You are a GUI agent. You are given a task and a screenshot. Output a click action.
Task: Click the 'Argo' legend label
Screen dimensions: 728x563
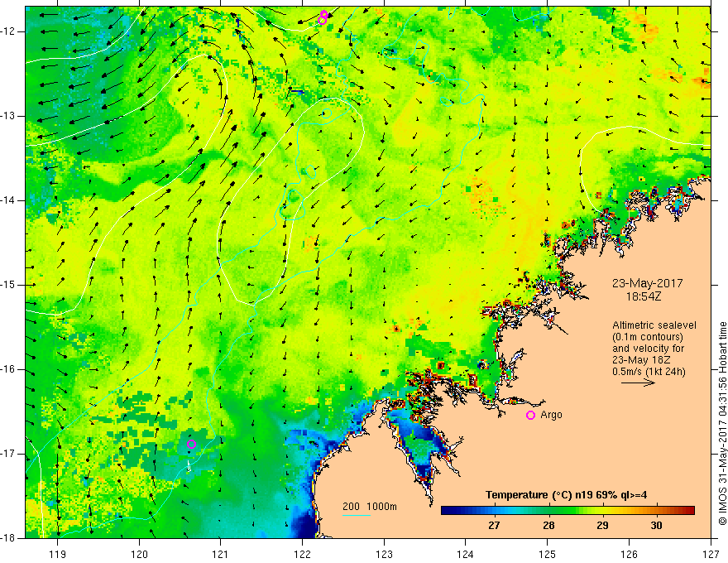[x=551, y=416]
